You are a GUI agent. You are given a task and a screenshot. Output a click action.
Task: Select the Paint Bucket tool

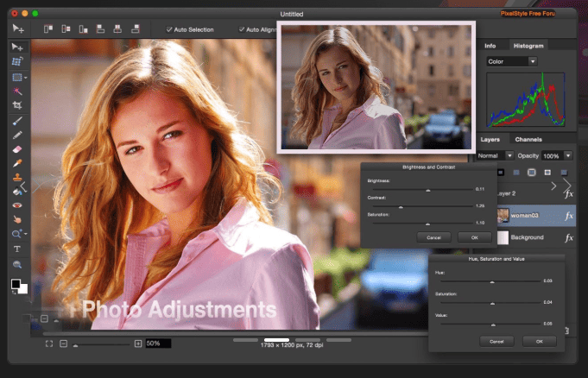(x=17, y=192)
